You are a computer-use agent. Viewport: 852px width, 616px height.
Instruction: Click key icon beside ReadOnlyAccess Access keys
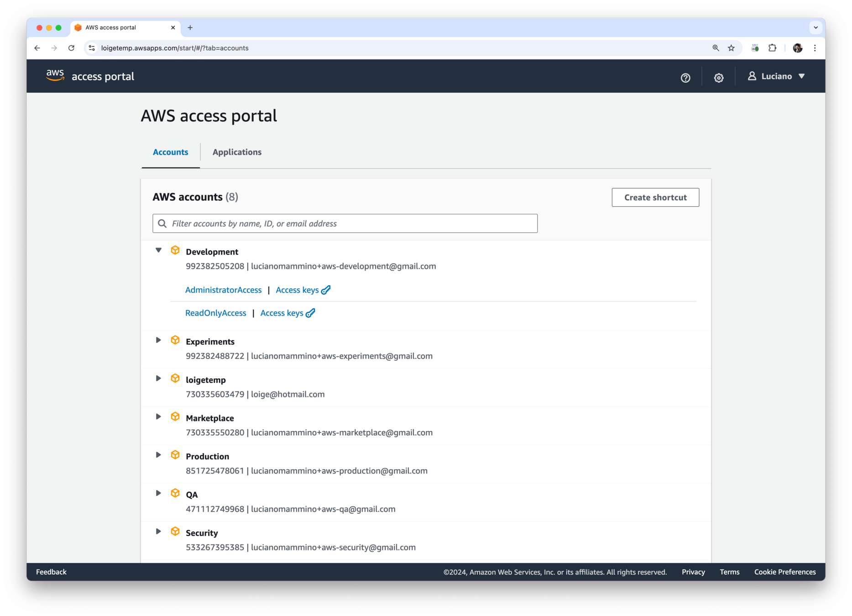click(310, 313)
